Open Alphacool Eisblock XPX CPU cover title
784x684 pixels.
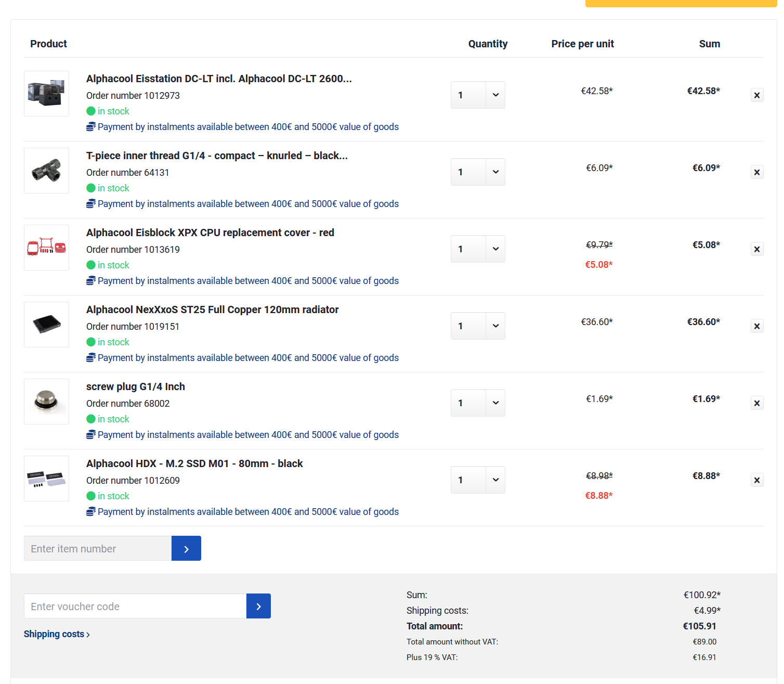(x=210, y=233)
